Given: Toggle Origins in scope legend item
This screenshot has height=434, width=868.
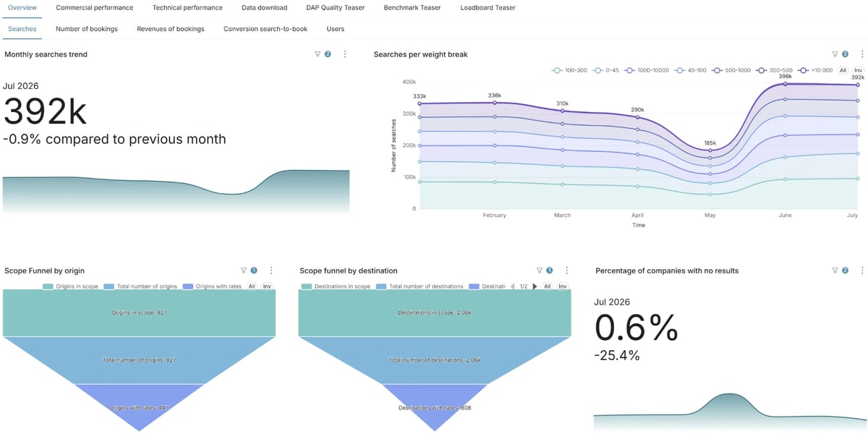Looking at the screenshot, I should [71, 286].
